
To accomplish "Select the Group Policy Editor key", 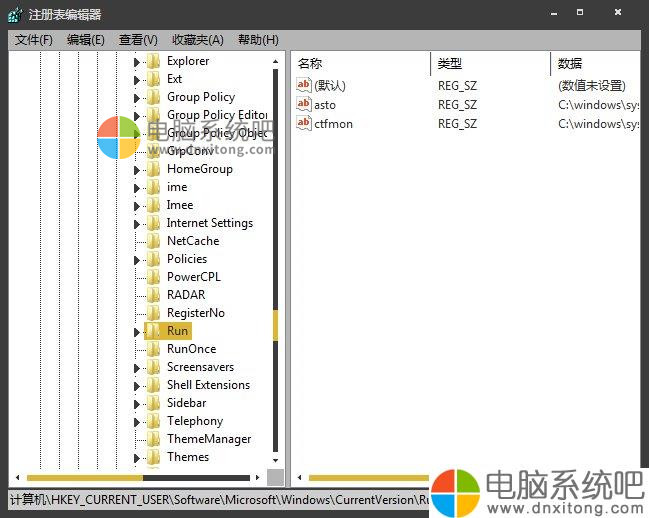I will [217, 115].
